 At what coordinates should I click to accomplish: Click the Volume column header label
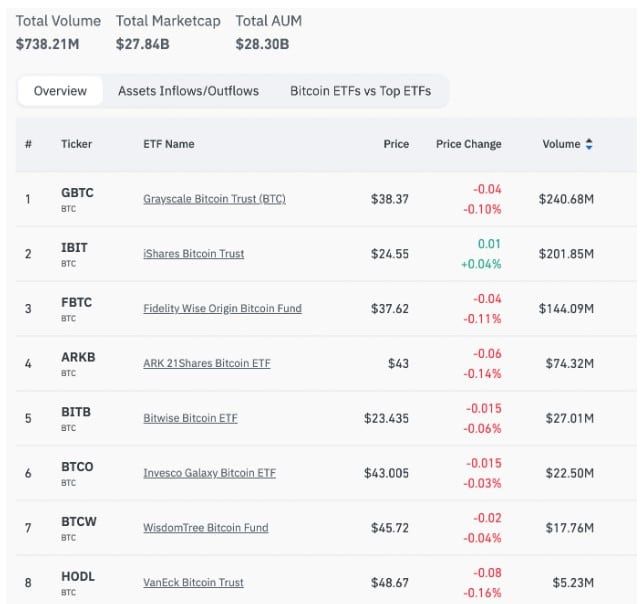coord(561,144)
